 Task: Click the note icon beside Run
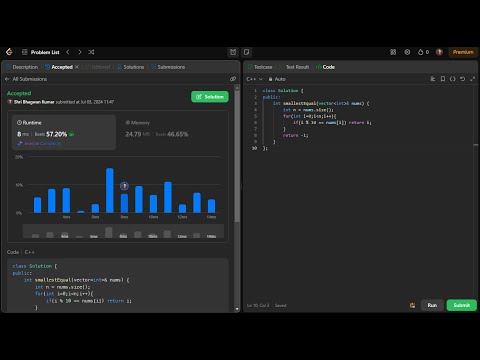pos(412,305)
